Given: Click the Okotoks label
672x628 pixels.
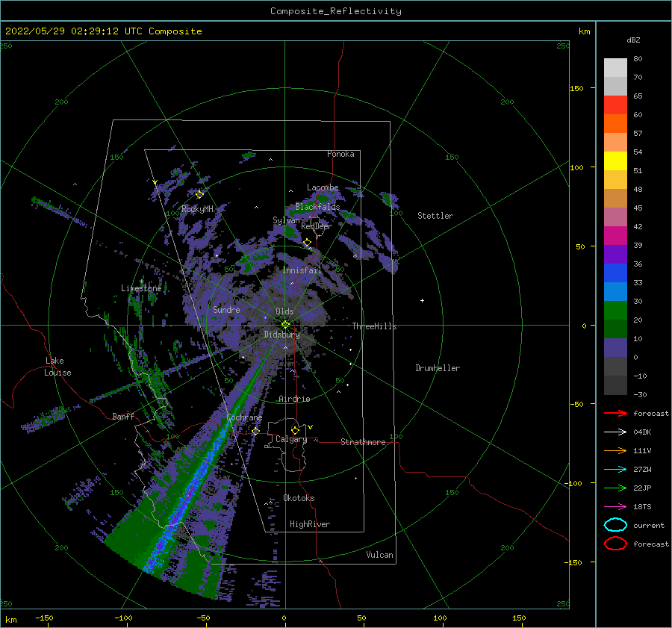Looking at the screenshot, I should [x=299, y=498].
